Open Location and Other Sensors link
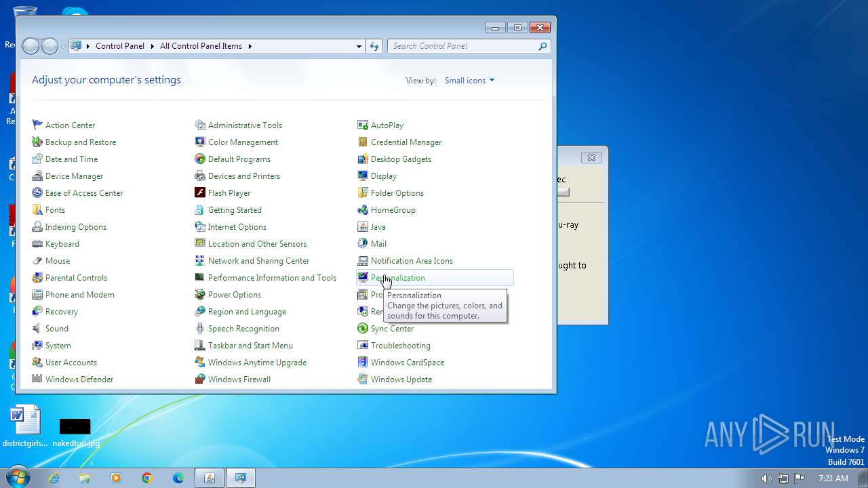The width and height of the screenshot is (868, 488). [257, 243]
